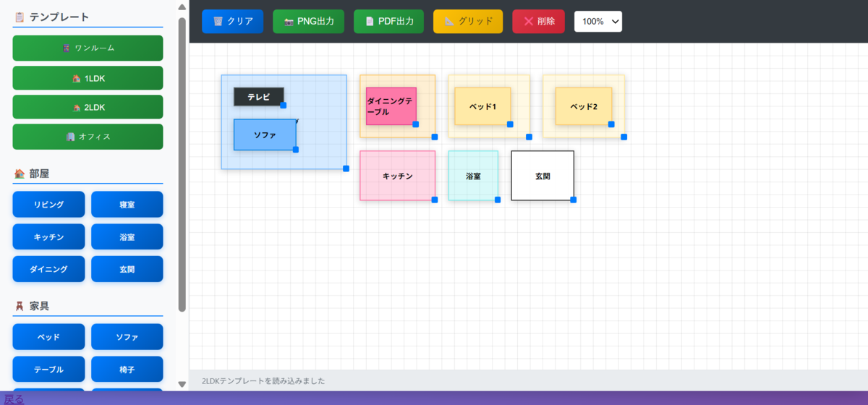This screenshot has width=868, height=405.
Task: Click resize handle of 浴室 room
Action: pyautogui.click(x=498, y=200)
